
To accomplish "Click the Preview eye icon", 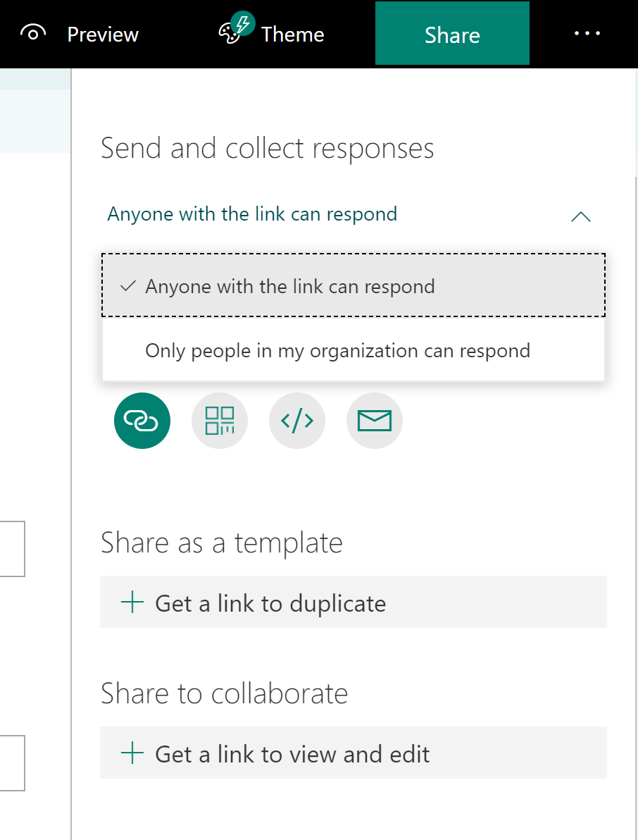I will [x=33, y=34].
